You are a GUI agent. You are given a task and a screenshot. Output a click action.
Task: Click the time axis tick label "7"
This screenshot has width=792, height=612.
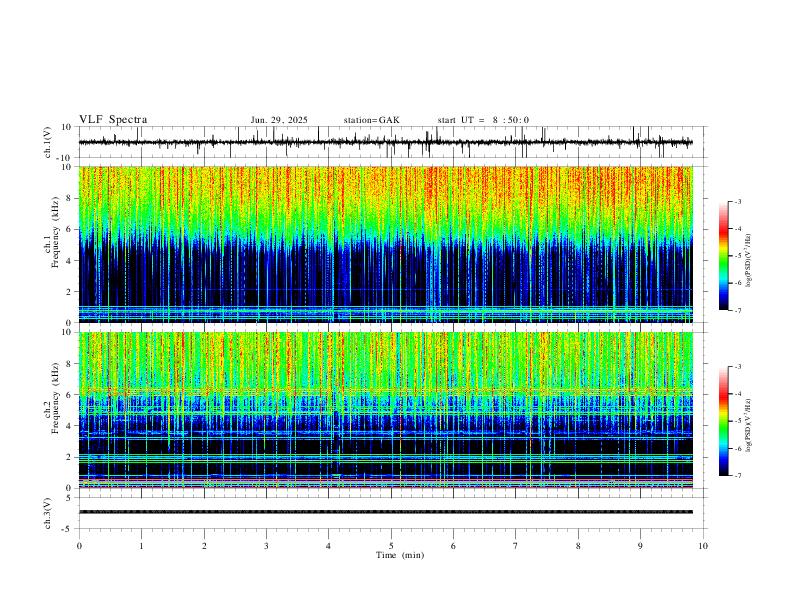tap(516, 546)
